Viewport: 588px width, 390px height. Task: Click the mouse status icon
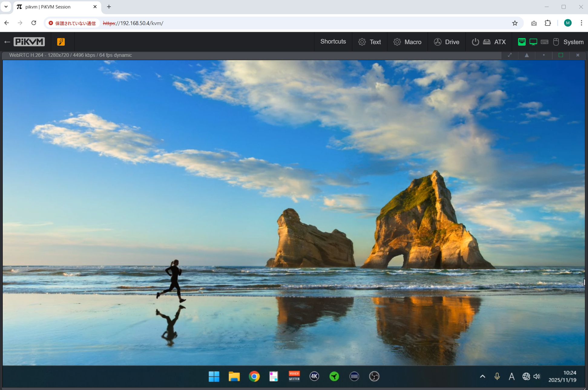click(556, 42)
